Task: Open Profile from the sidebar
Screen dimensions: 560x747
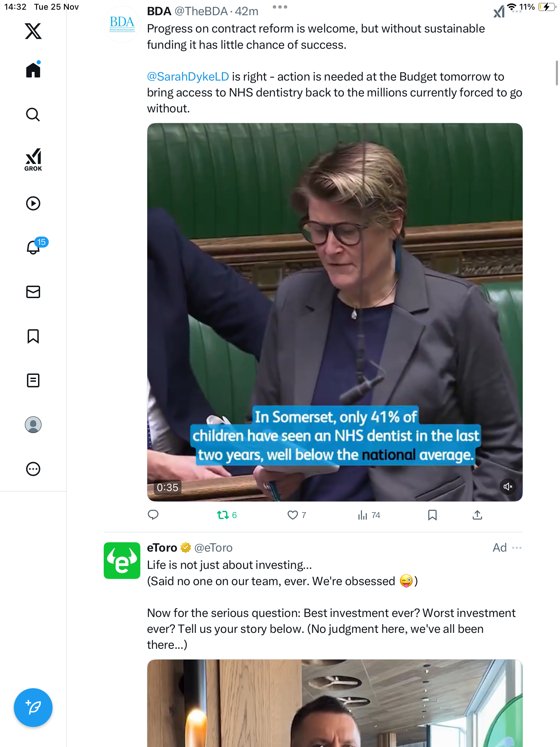Action: (x=33, y=425)
